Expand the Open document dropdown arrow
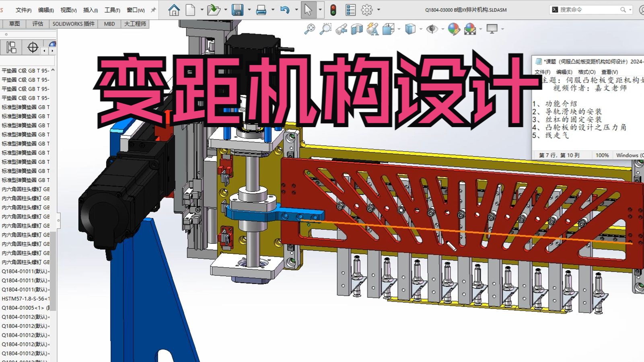This screenshot has height=362, width=644. pyautogui.click(x=226, y=10)
